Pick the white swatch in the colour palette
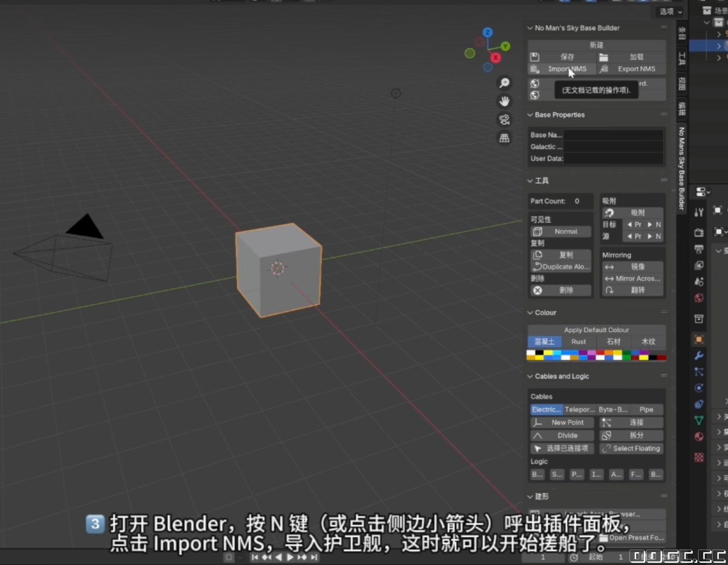 [x=531, y=352]
